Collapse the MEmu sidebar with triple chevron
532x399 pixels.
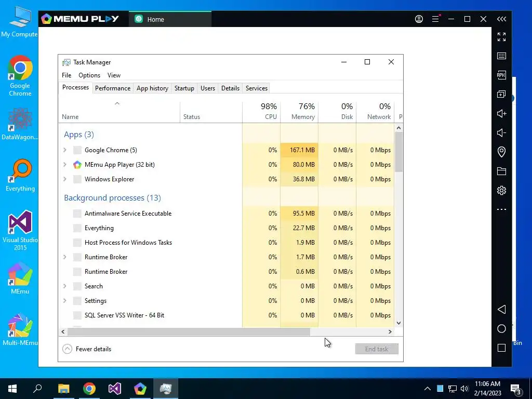tap(501, 19)
